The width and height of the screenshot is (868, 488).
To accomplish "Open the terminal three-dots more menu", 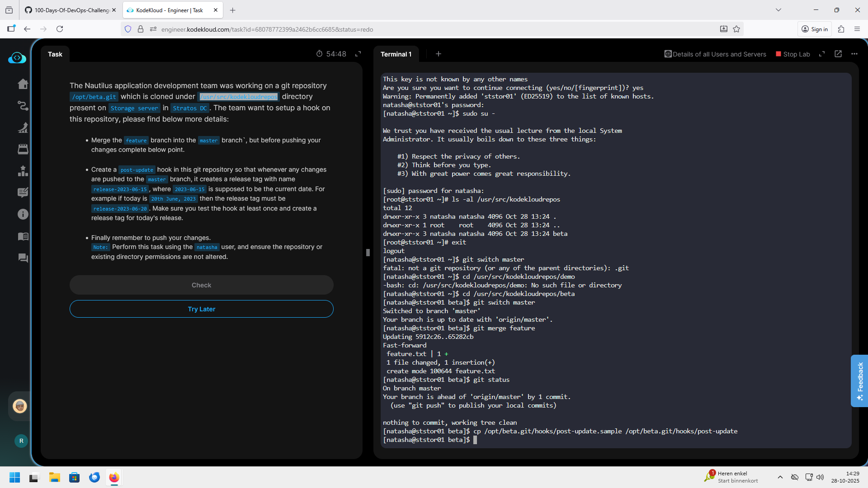I will (854, 54).
